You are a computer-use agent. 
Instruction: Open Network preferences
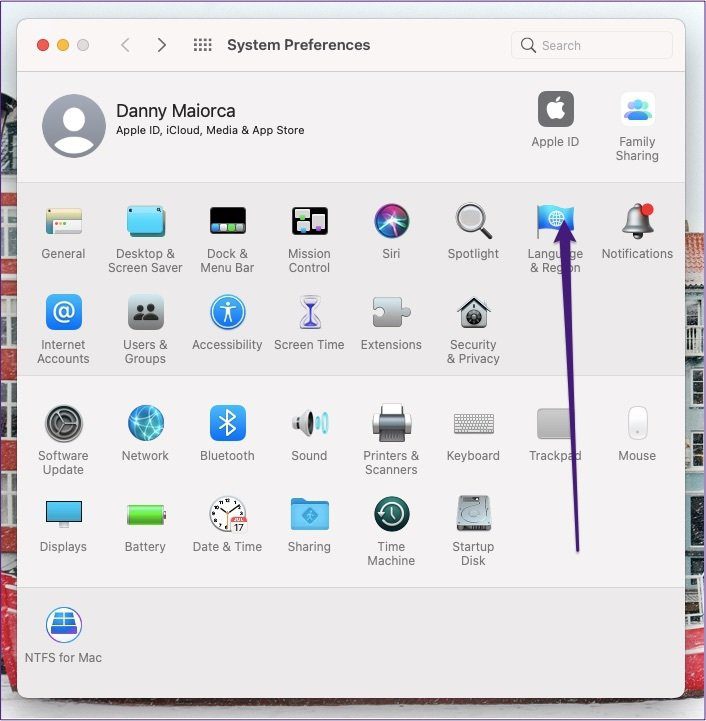[145, 423]
